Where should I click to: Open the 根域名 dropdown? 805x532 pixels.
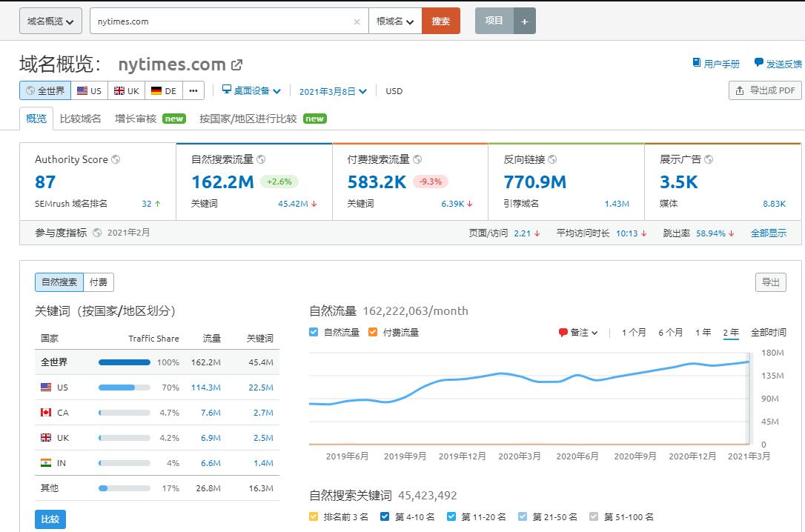pos(395,21)
